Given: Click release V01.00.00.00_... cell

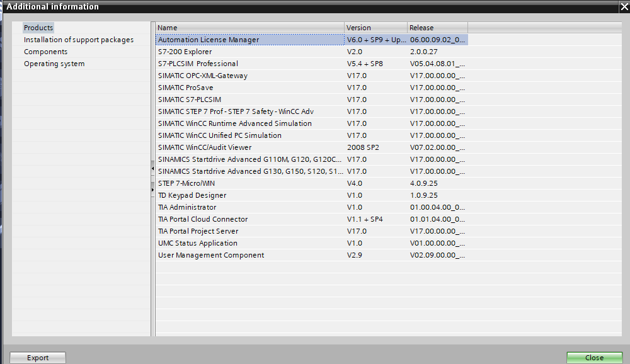Looking at the screenshot, I should [x=438, y=243].
